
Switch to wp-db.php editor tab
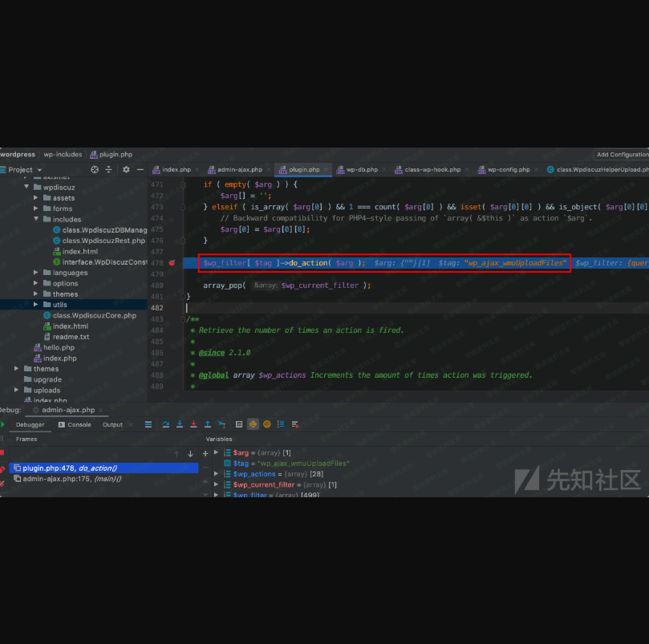361,169
